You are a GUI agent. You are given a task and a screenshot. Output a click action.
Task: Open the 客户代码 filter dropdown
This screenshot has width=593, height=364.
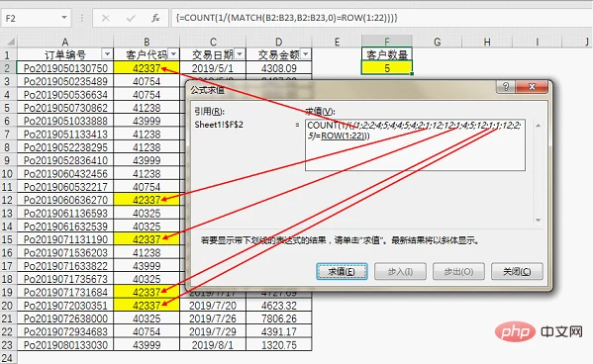(x=173, y=54)
